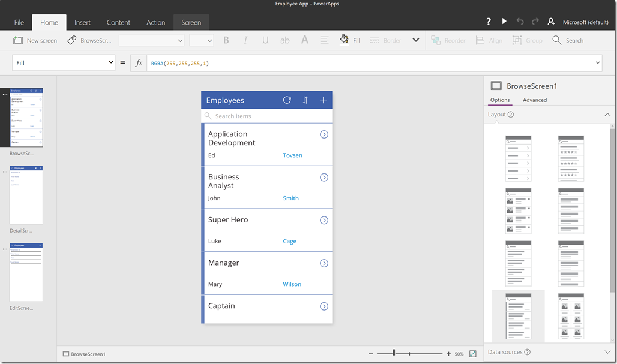Switch to the Content tab
This screenshot has height=364, width=617.
click(118, 22)
